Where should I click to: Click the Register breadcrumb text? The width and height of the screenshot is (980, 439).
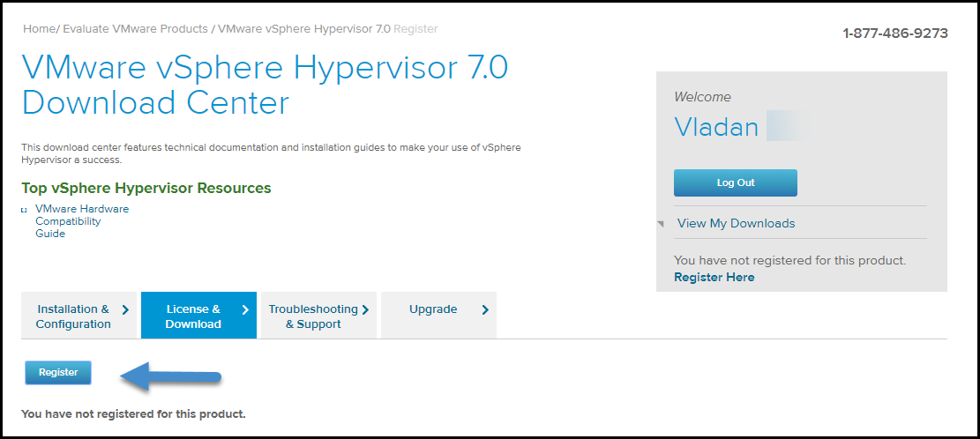415,29
